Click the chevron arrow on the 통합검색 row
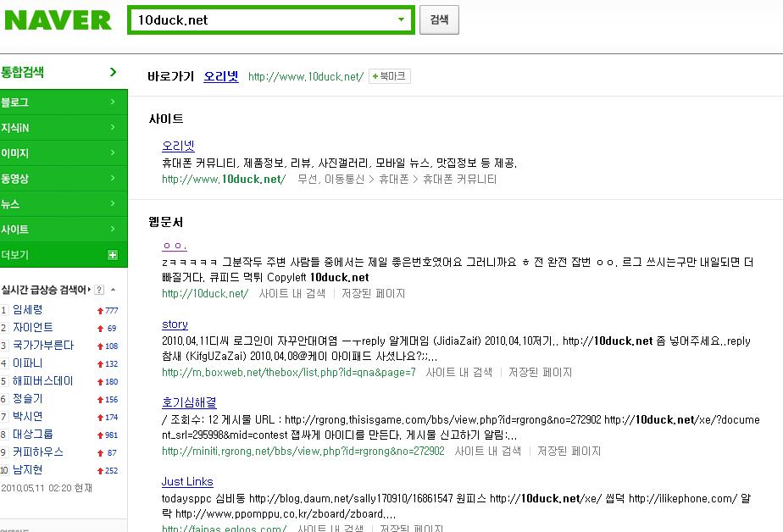The height and width of the screenshot is (532, 783). coord(114,72)
